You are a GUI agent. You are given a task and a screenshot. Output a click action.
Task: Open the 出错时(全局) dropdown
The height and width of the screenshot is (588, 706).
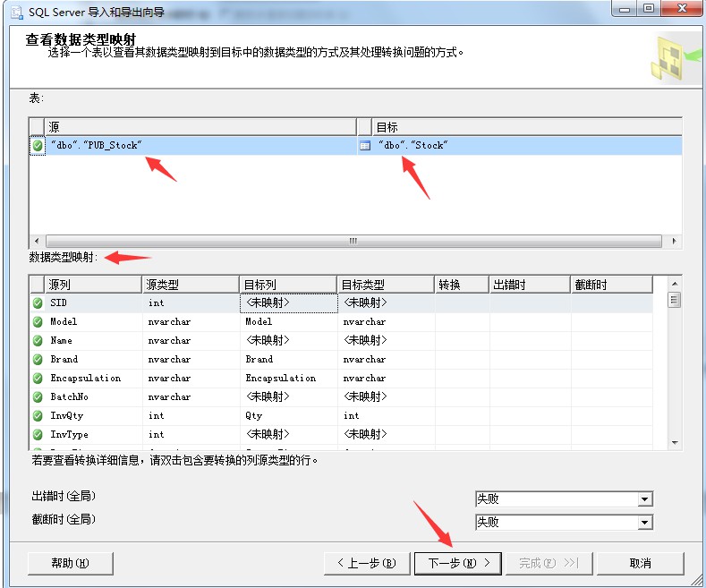[x=644, y=499]
